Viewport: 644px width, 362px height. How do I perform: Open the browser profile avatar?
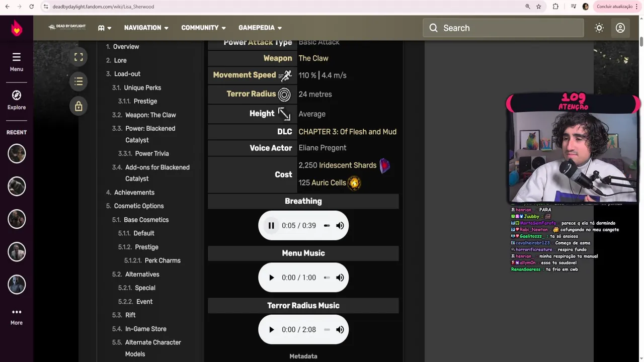point(586,7)
